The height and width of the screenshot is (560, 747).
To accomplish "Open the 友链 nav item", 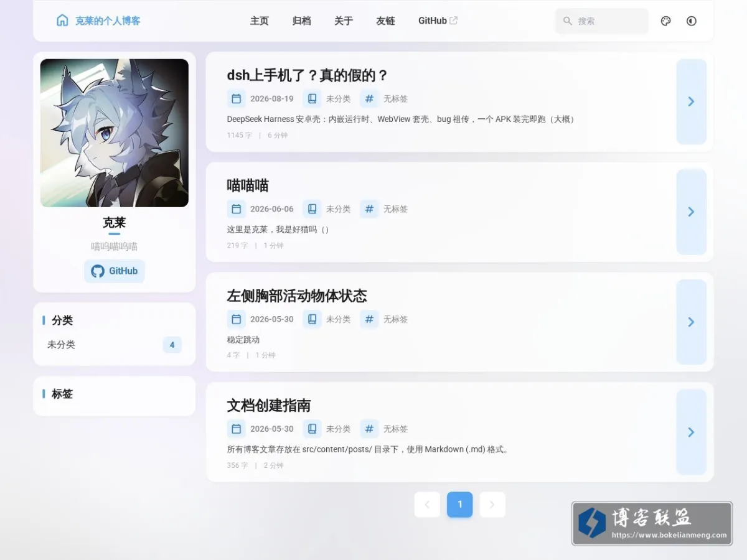I will pyautogui.click(x=386, y=21).
